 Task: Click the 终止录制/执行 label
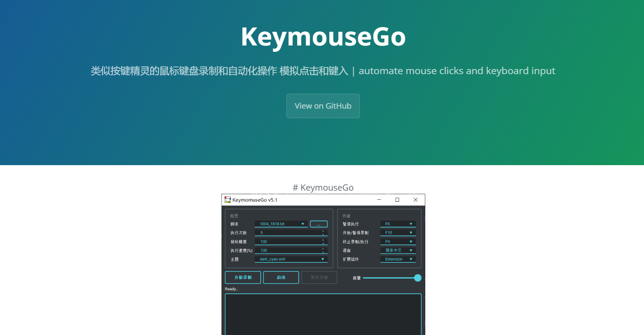tap(356, 242)
